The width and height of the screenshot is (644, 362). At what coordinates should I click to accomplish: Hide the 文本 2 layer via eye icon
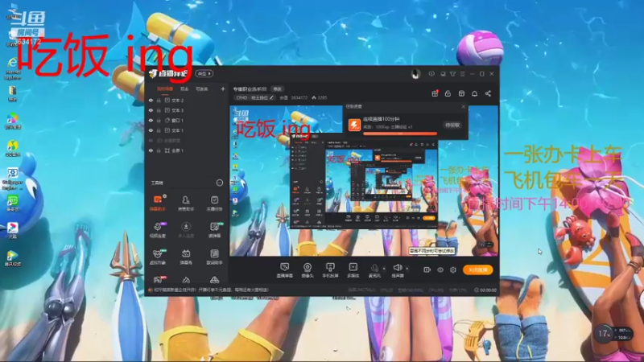coord(151,100)
